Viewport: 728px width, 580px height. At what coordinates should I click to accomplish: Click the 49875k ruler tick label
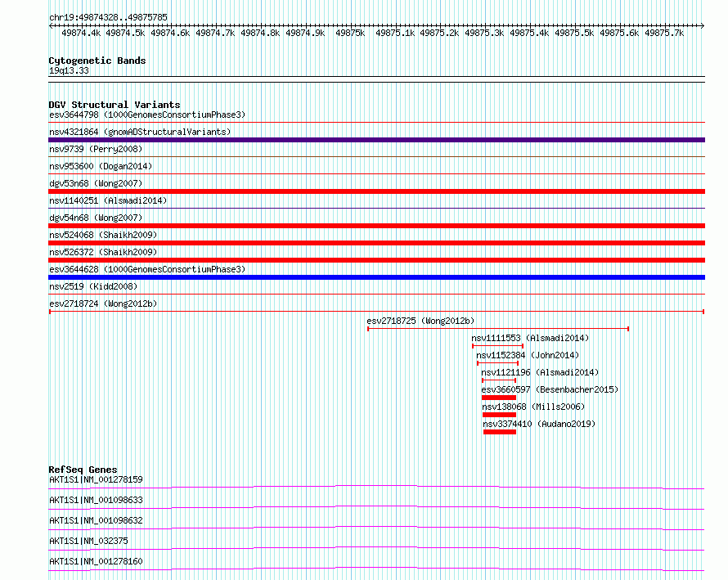click(x=350, y=33)
